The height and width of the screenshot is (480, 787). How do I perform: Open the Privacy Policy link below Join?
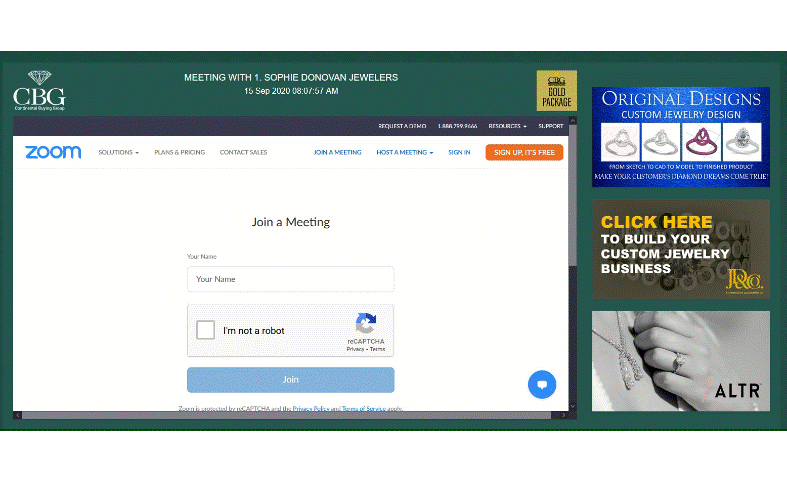click(x=311, y=408)
